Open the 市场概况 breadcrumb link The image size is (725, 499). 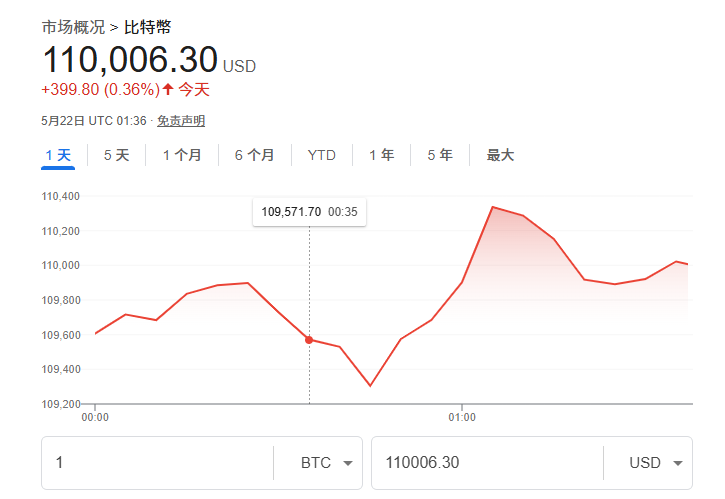click(x=73, y=27)
